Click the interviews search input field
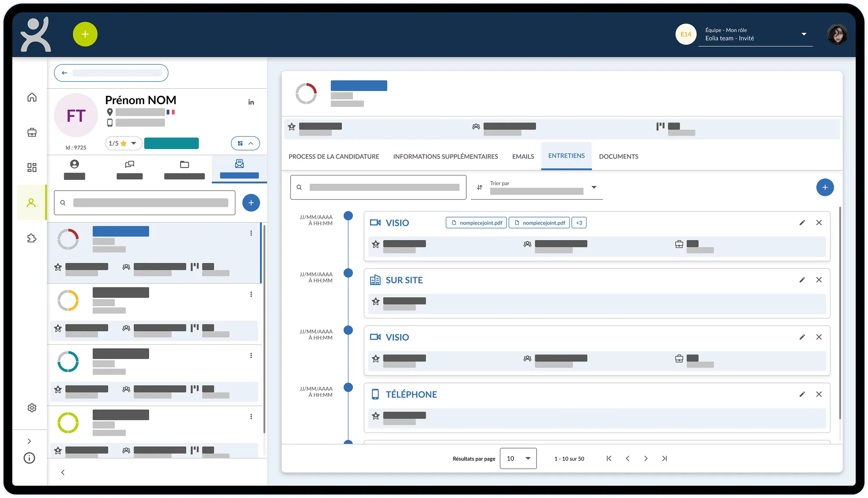Image resolution: width=868 pixels, height=498 pixels. point(383,188)
